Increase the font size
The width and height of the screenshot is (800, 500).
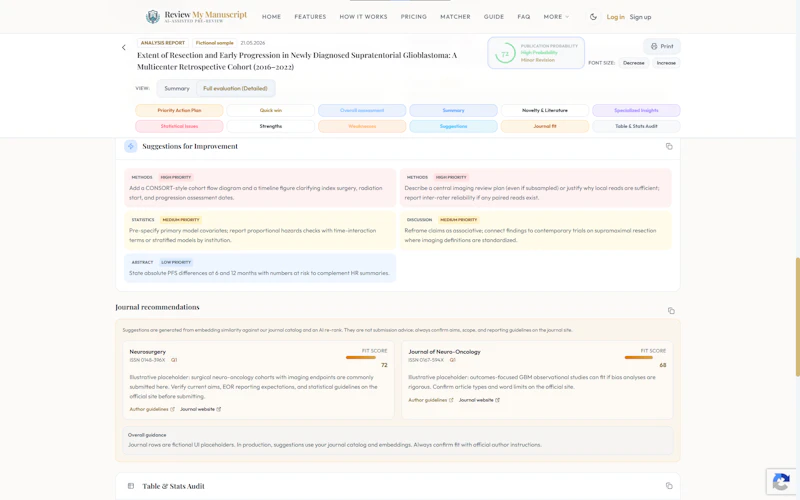[x=666, y=63]
